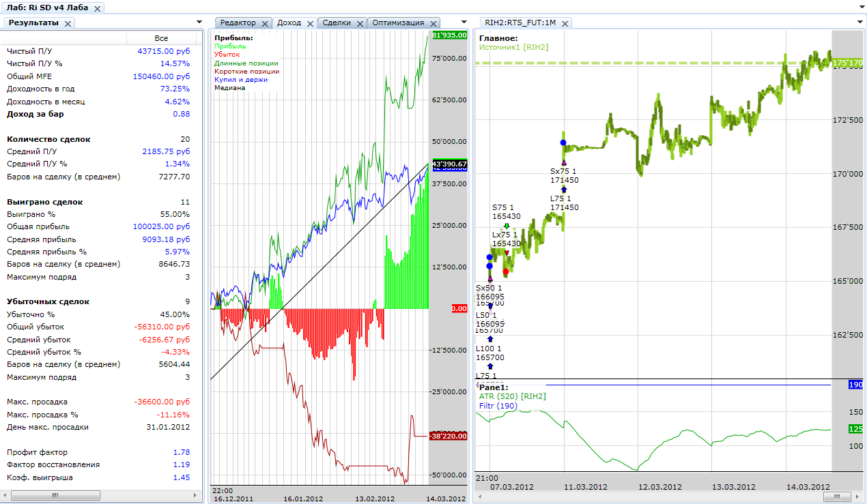Close the Сделки tab
Image resolution: width=867 pixels, height=504 pixels.
(360, 23)
